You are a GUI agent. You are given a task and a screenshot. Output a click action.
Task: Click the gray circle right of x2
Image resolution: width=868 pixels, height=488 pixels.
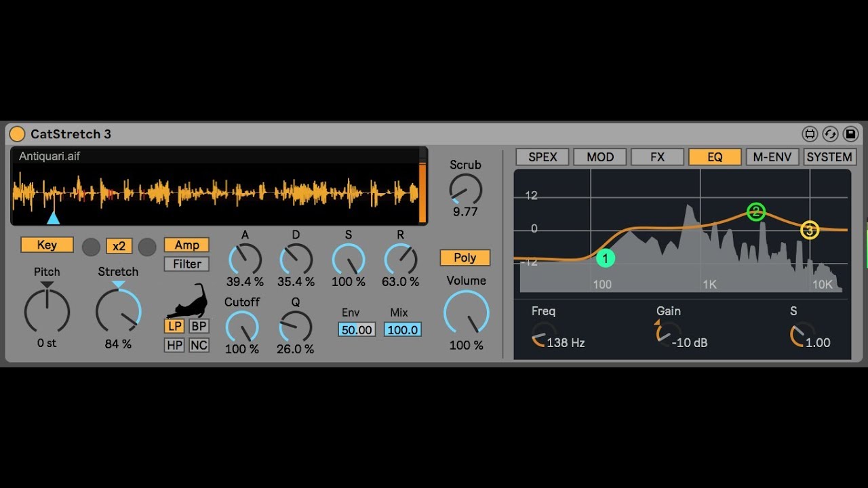147,247
